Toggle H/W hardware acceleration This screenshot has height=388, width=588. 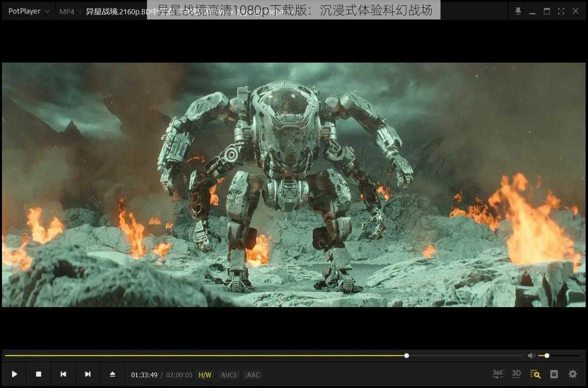pyautogui.click(x=205, y=375)
